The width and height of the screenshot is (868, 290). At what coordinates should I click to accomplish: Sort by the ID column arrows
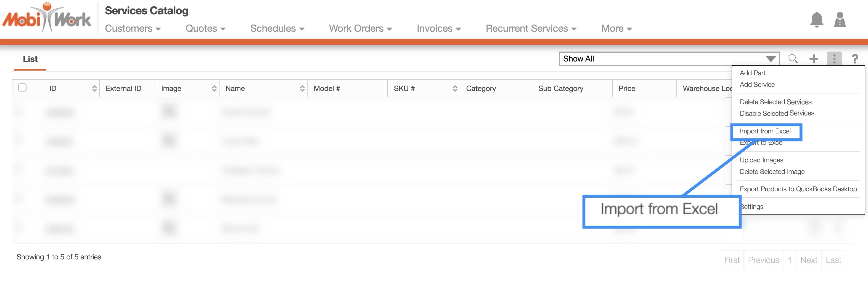94,88
